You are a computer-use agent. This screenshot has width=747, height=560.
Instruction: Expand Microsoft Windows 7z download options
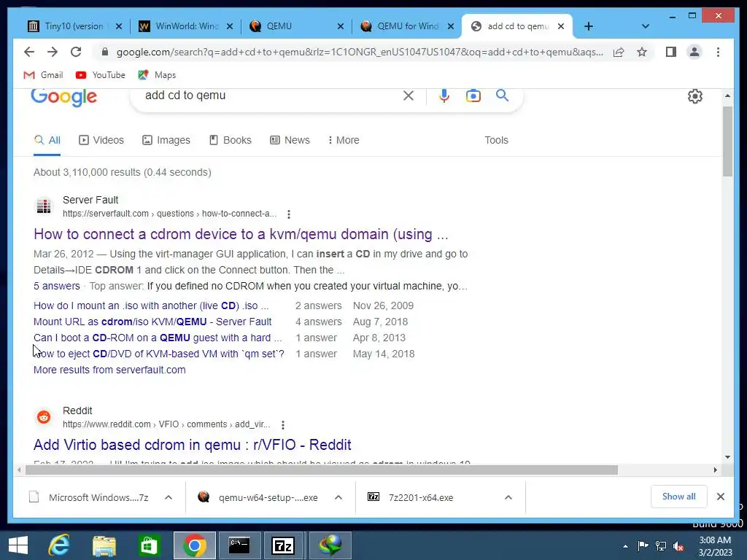[169, 497]
